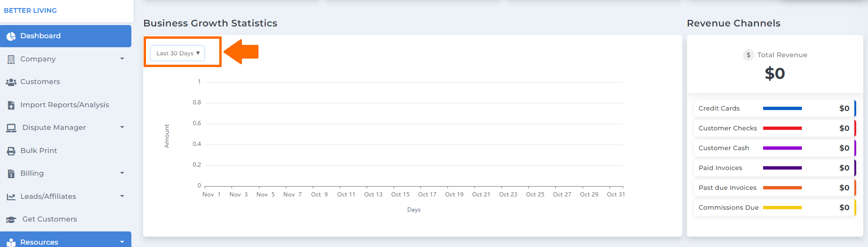Expand the Leads/Affiliates submenu arrow
Screen dimensions: 868x247
point(122,196)
